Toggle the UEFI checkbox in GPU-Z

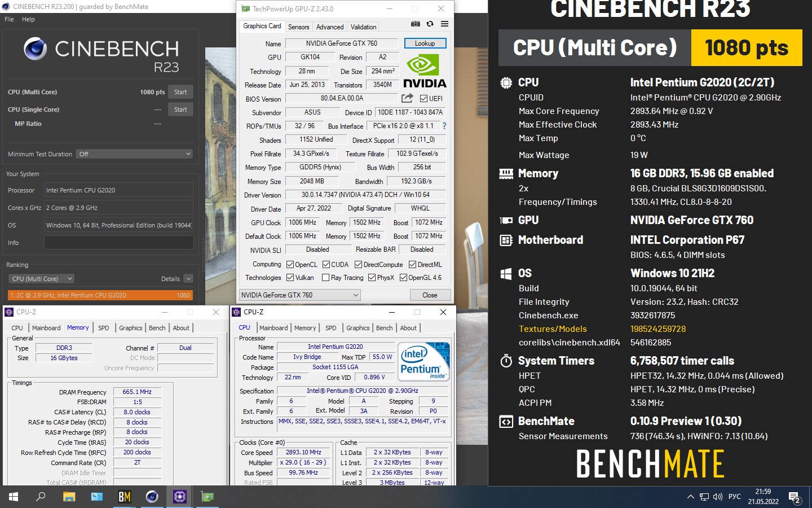coord(424,98)
